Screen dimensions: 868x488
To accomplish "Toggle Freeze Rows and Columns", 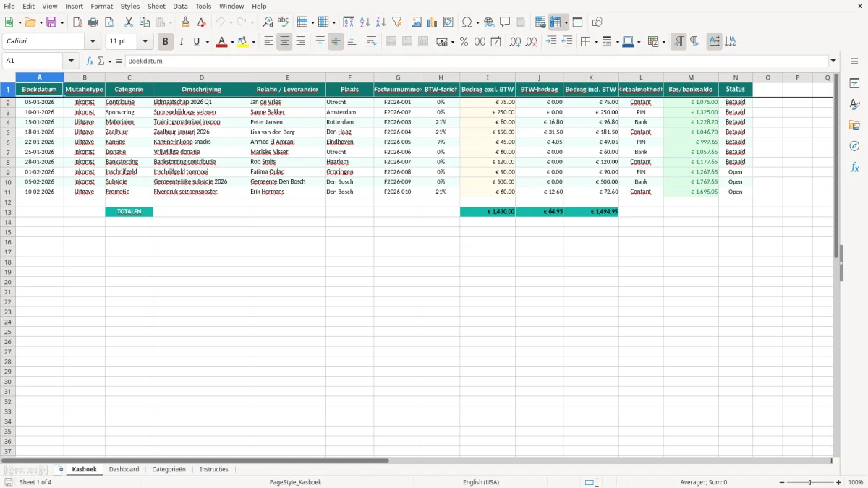I will [x=556, y=22].
